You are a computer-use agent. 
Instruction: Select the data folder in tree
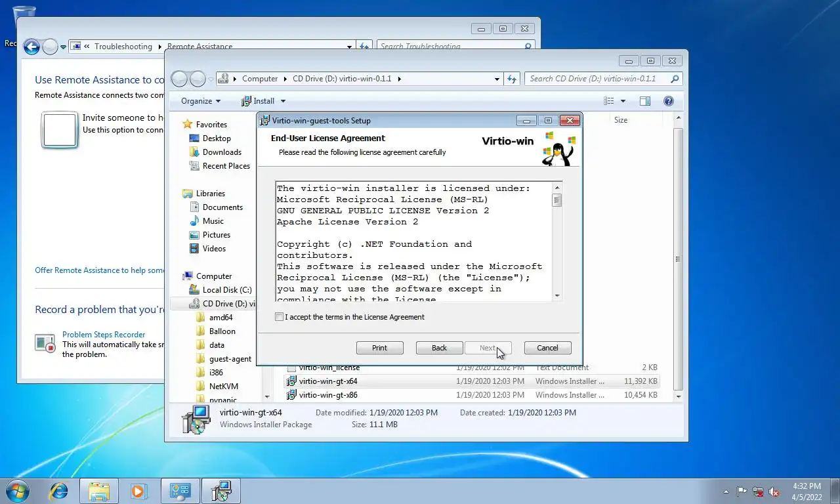pos(217,345)
